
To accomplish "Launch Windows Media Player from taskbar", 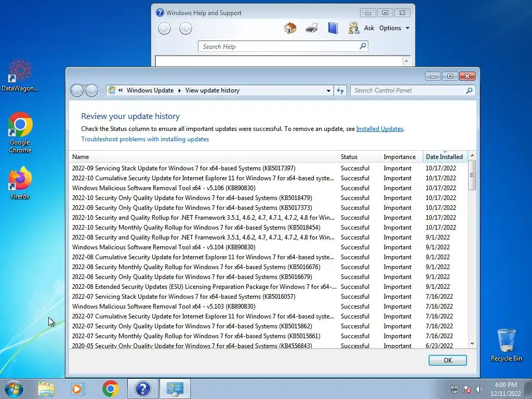I will click(x=78, y=389).
